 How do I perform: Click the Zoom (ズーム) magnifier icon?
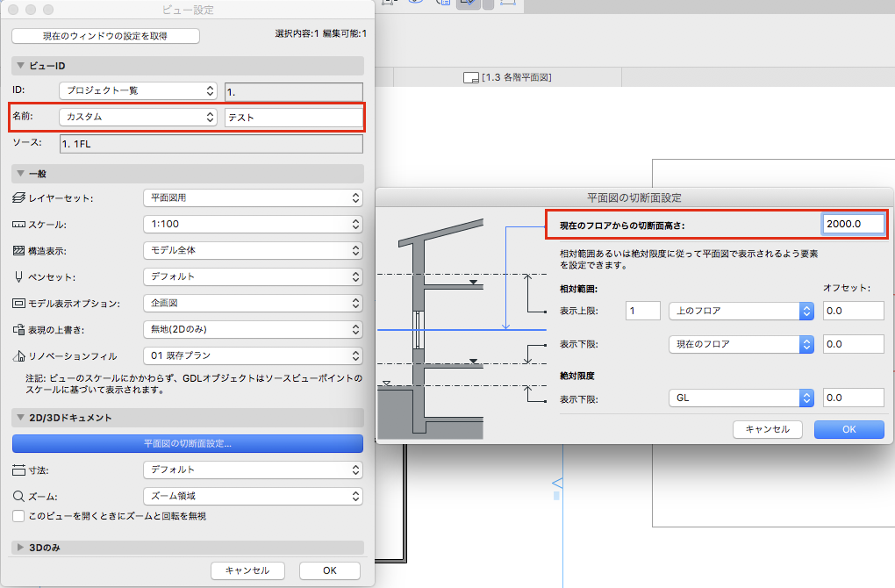pos(19,496)
